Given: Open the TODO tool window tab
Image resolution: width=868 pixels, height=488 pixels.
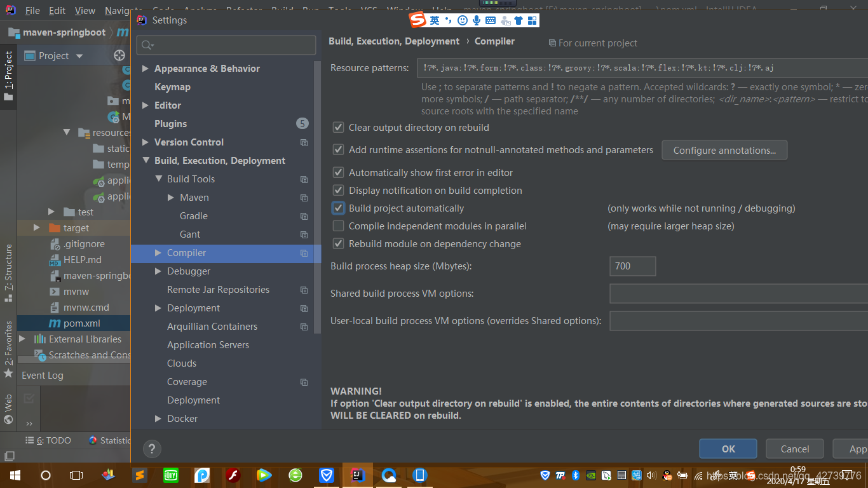Looking at the screenshot, I should click(x=48, y=440).
